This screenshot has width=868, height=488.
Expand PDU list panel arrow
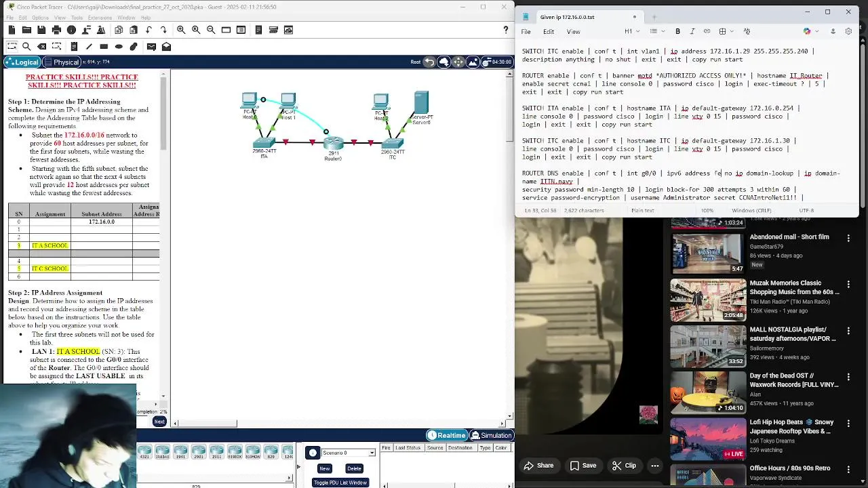click(x=298, y=466)
